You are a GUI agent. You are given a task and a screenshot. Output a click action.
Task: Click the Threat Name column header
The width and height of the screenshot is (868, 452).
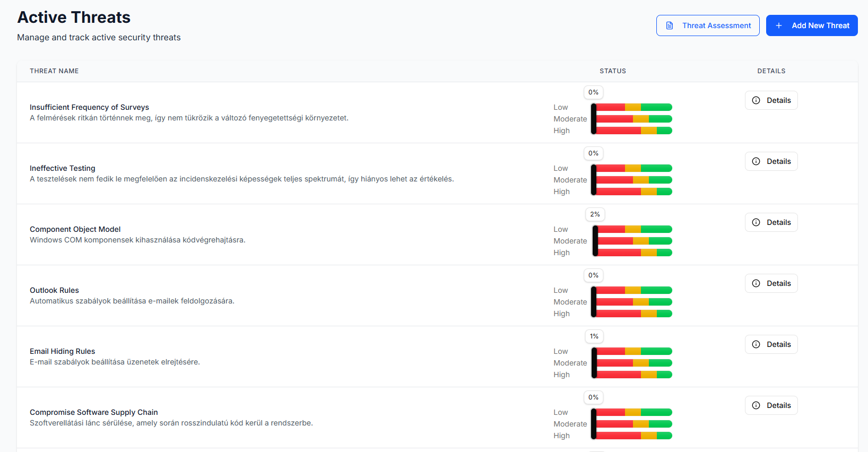[54, 71]
